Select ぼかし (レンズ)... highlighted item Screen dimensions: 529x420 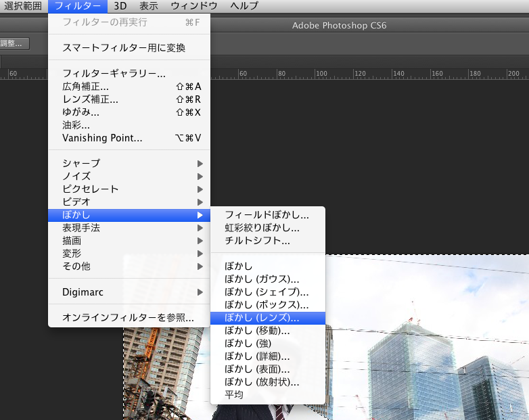point(262,318)
